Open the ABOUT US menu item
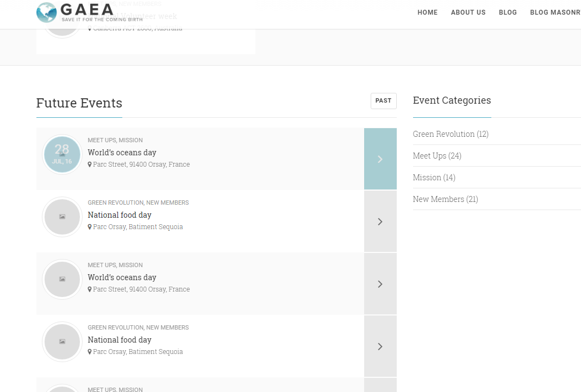The width and height of the screenshot is (581, 392). pos(468,12)
